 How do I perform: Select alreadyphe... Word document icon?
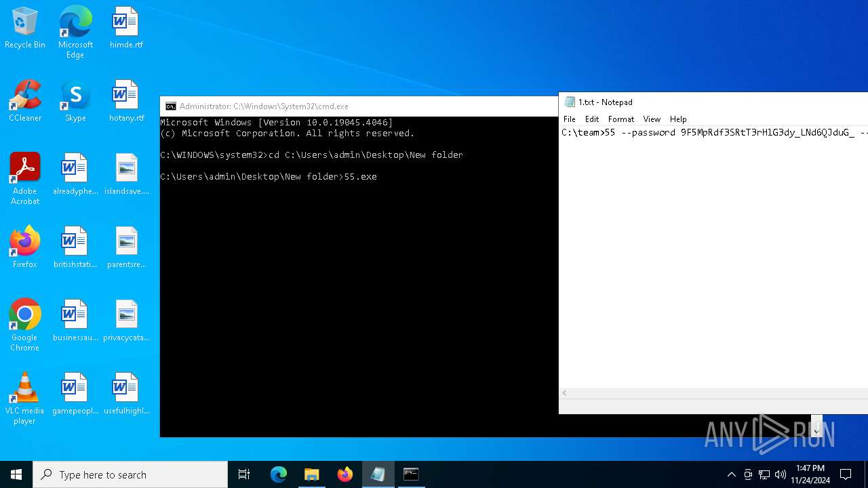pyautogui.click(x=75, y=175)
